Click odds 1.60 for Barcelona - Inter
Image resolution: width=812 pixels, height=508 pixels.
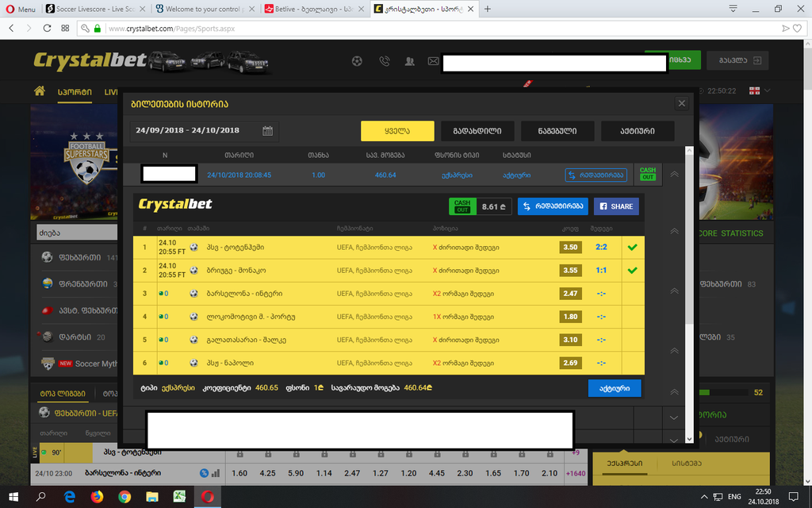pyautogui.click(x=239, y=473)
